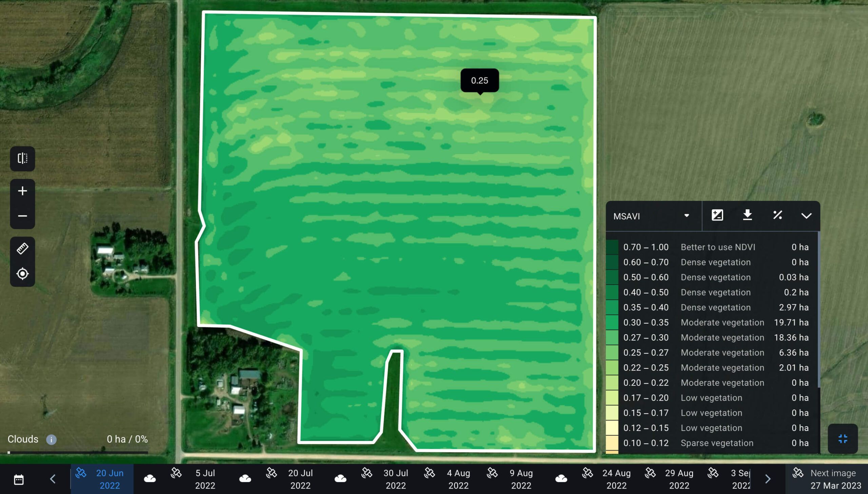Screen dimensions: 868x494
Task: Click the 0.40 – 0.50 legend range text
Action: (646, 292)
